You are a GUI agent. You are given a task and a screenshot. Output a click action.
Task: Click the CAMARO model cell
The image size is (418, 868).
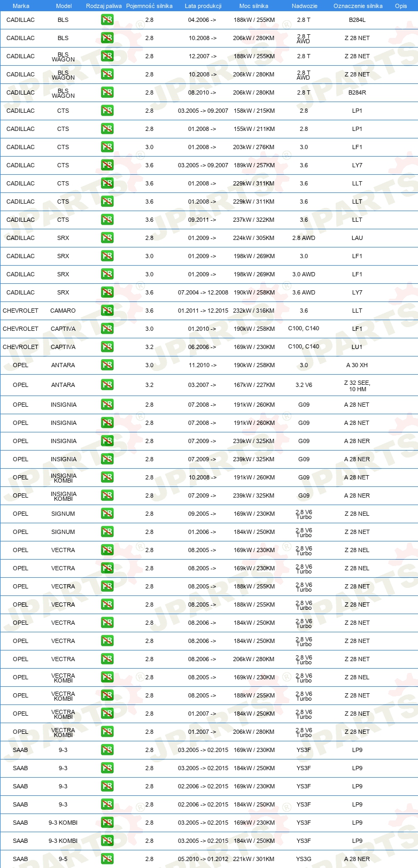click(x=63, y=311)
